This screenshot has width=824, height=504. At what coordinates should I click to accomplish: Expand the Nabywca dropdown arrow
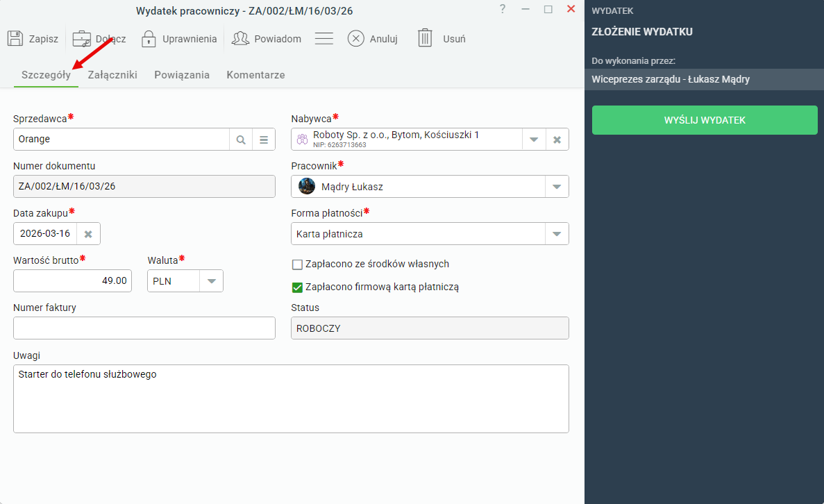pos(534,140)
